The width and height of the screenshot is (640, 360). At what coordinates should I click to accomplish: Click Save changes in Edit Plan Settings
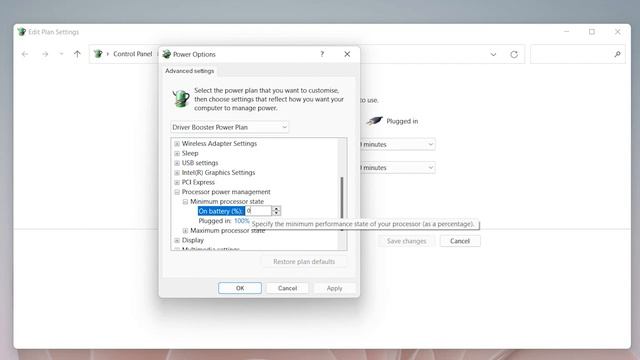click(x=407, y=241)
